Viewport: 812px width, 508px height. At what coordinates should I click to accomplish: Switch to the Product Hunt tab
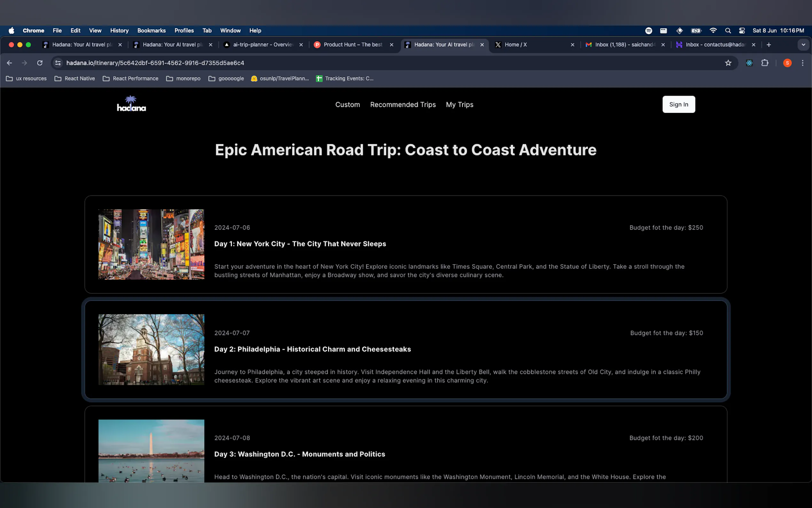[x=353, y=45]
